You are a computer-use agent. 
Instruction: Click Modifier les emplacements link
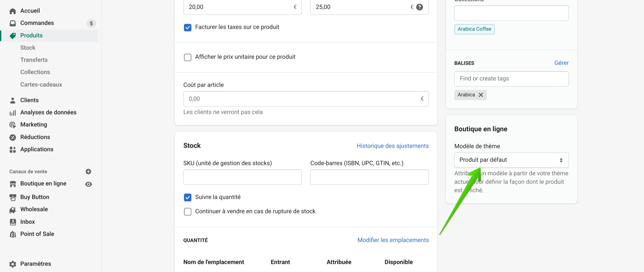(x=393, y=240)
